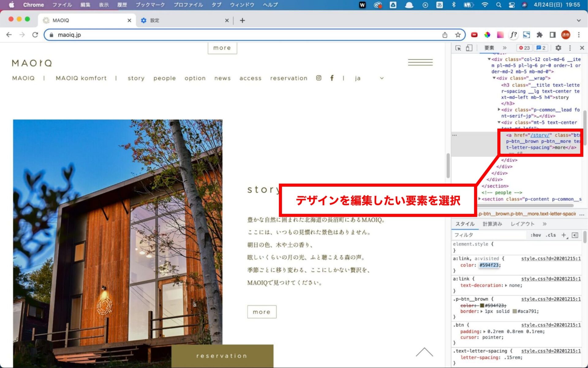Open the story nav link
Viewport: 588px width, 368px height.
(136, 78)
